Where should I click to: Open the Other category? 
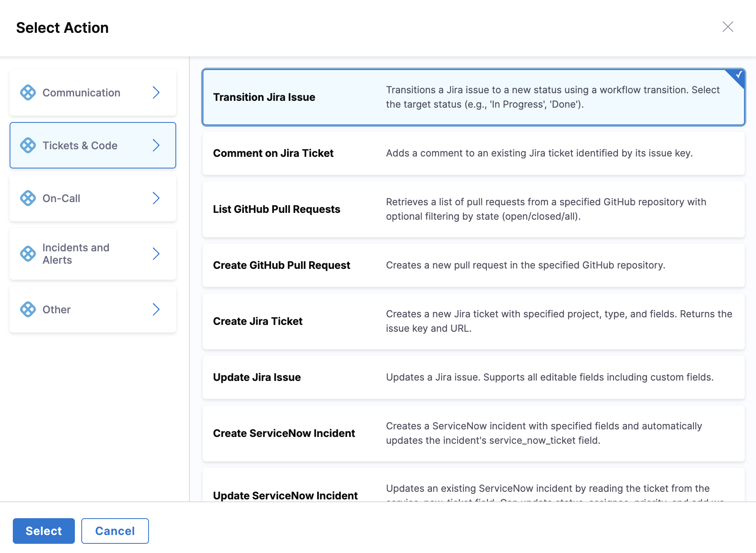[93, 309]
